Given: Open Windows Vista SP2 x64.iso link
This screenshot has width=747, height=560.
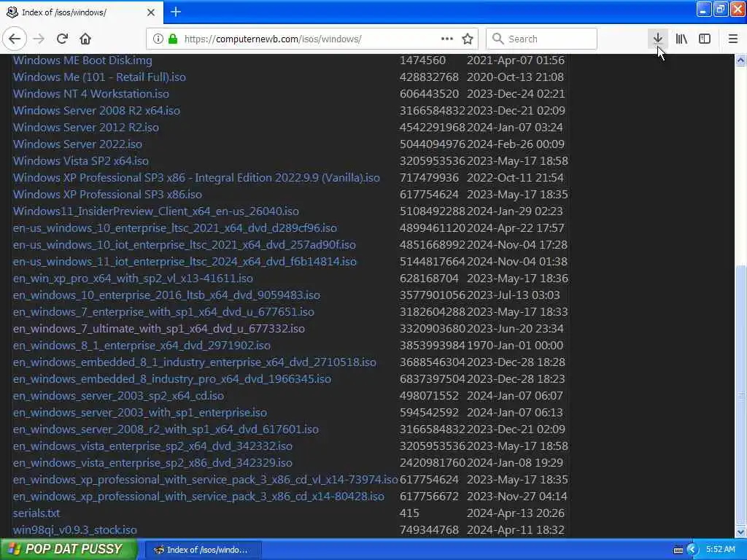Looking at the screenshot, I should (80, 161).
